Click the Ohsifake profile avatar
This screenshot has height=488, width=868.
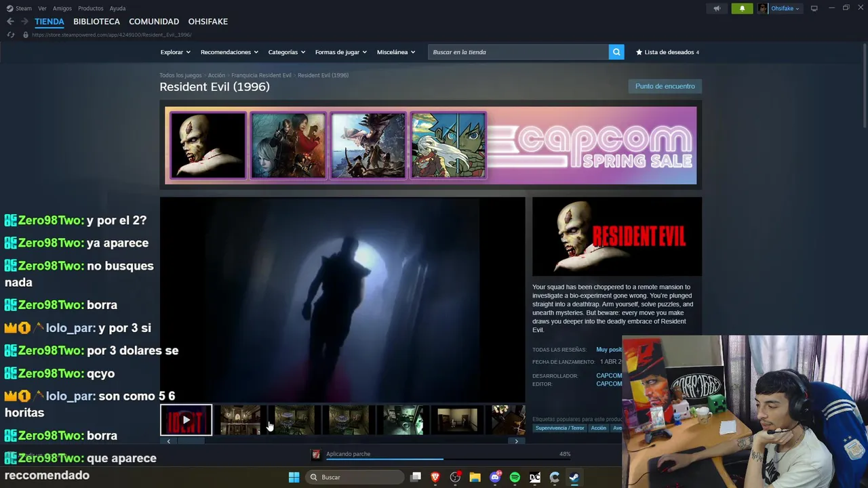[x=763, y=8]
